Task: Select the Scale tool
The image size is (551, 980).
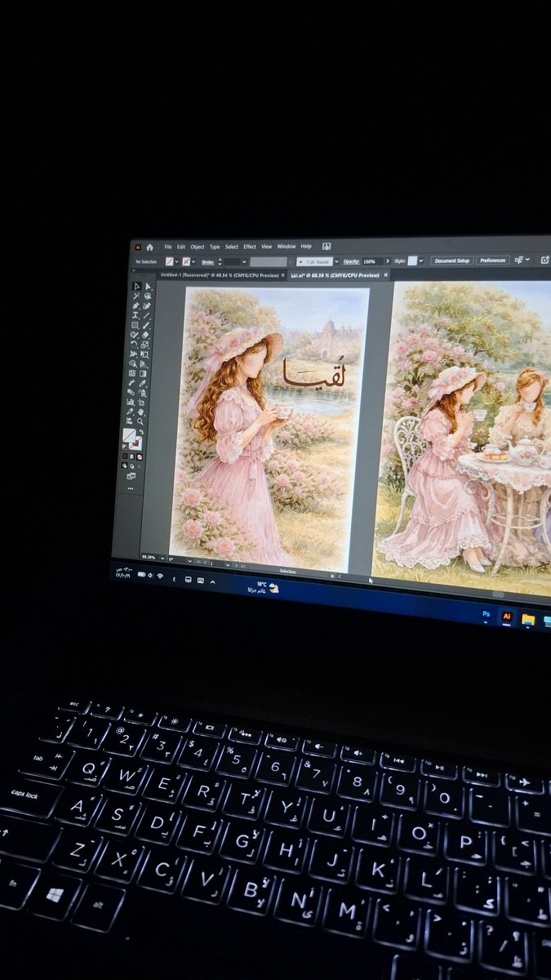Action: (144, 344)
